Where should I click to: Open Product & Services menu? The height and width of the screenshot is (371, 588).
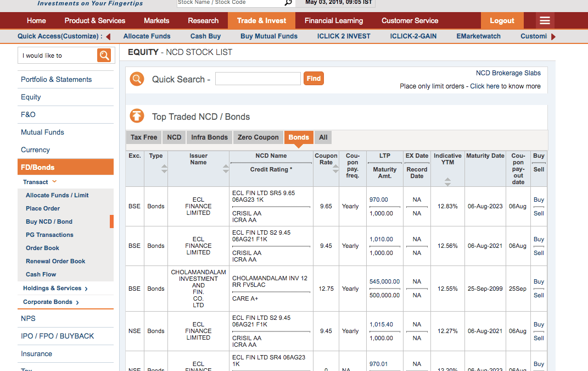coord(95,21)
